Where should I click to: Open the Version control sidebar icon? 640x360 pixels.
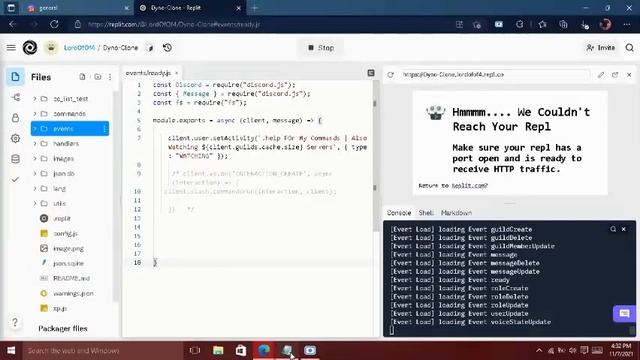16,97
